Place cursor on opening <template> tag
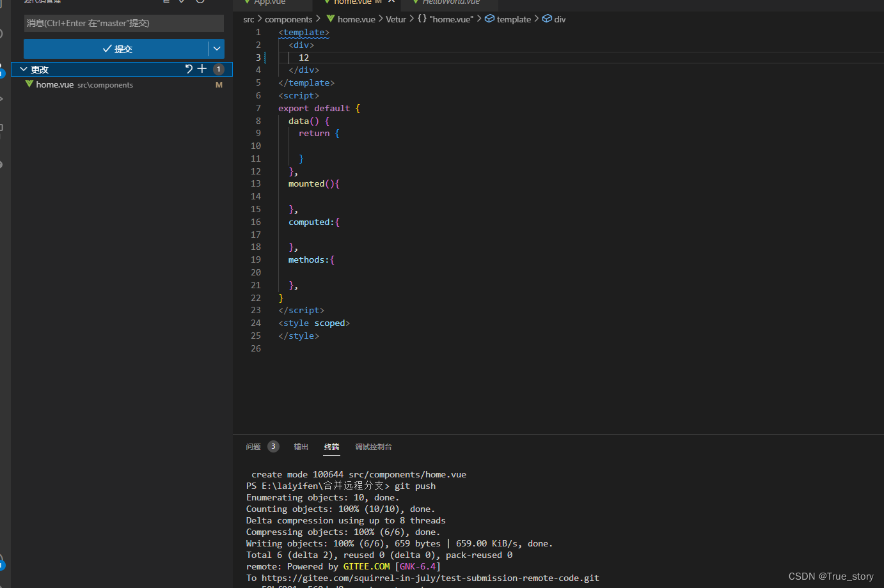 (304, 32)
